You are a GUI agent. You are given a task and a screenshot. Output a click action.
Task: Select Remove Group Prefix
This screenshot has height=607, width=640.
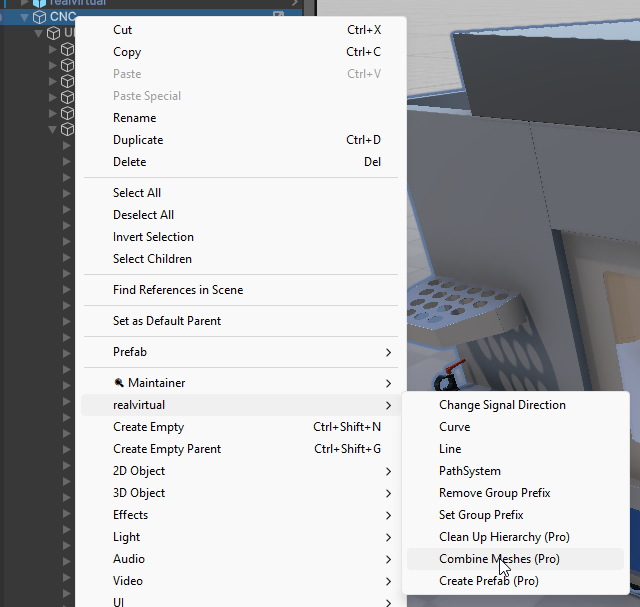(x=494, y=493)
